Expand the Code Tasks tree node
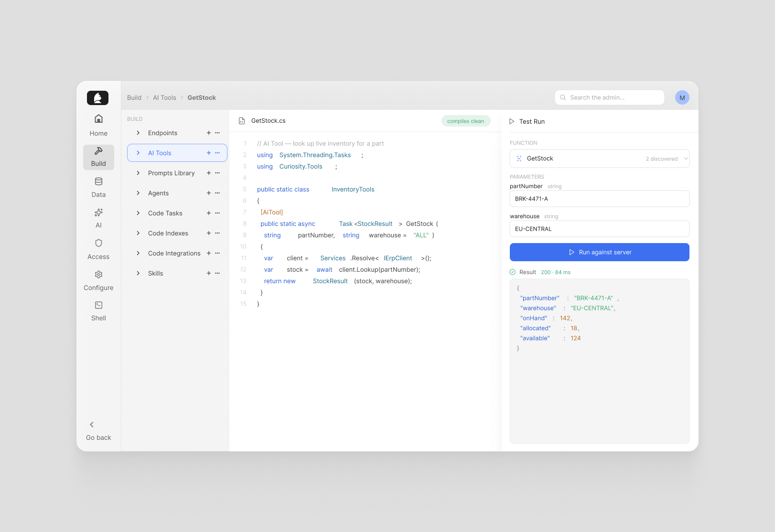The width and height of the screenshot is (775, 532). 138,213
